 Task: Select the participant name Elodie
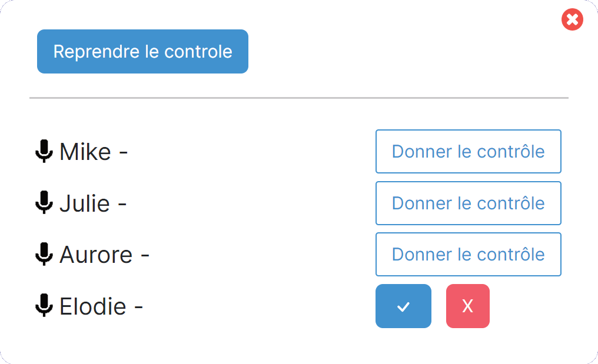tap(92, 306)
